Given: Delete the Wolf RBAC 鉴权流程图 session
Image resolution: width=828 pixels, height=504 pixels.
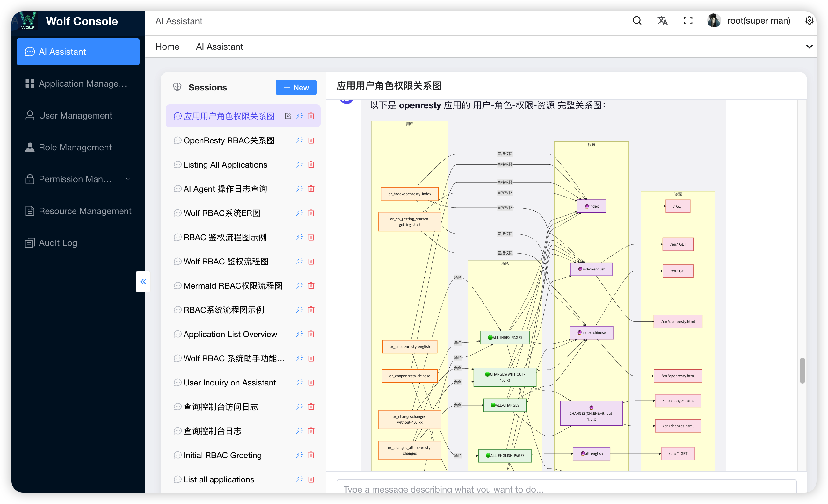Looking at the screenshot, I should [x=311, y=261].
